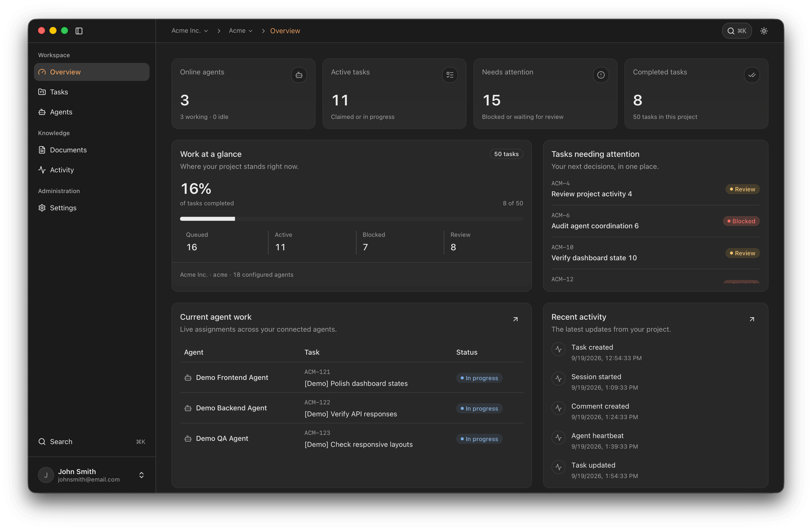Click In progress badge for ACM-122

point(479,409)
